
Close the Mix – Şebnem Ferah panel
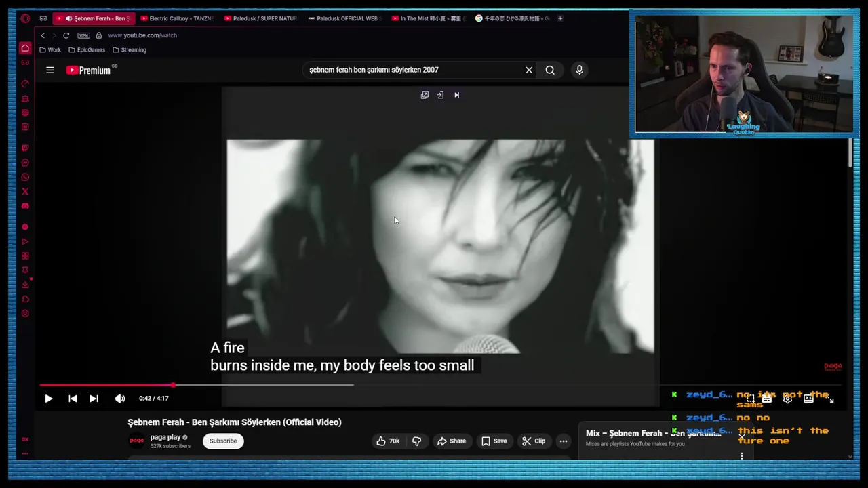(x=742, y=437)
